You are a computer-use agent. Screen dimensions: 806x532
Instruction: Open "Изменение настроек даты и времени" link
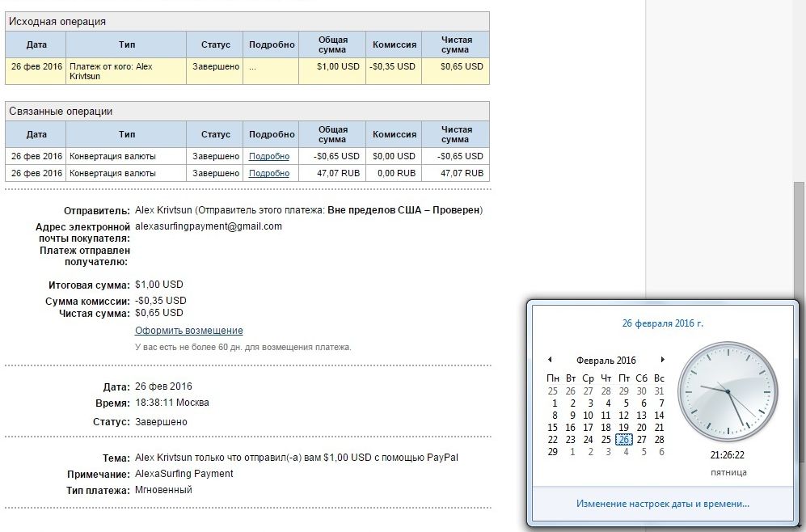tap(663, 504)
